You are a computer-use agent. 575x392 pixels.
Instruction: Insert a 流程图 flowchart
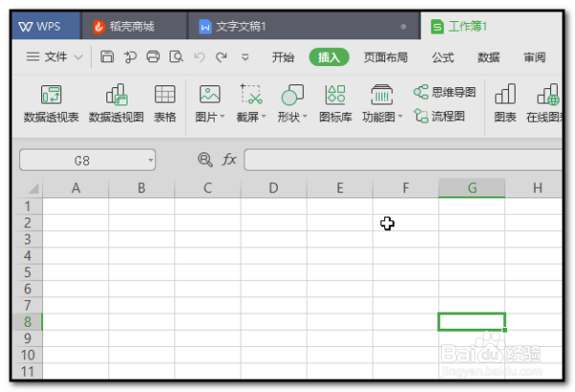point(439,116)
